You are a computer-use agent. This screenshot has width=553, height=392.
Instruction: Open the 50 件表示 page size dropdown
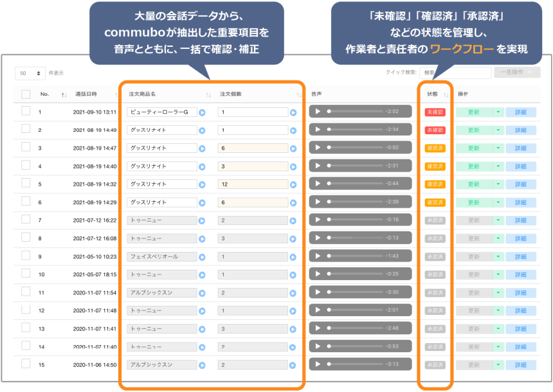click(30, 73)
